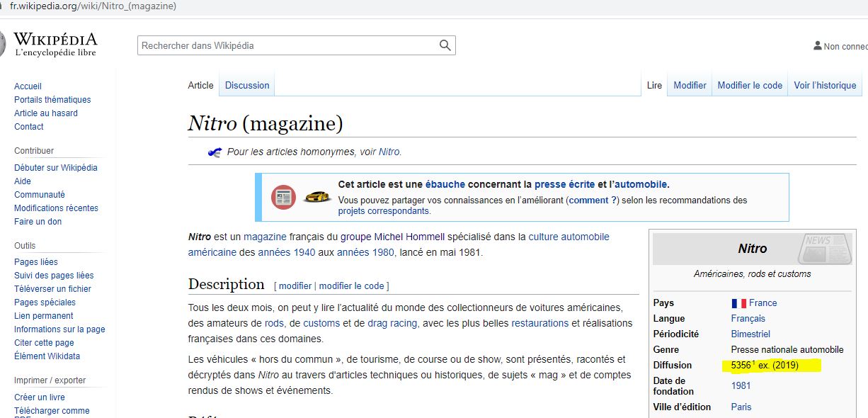Open the Voir l'historique tab

click(825, 85)
